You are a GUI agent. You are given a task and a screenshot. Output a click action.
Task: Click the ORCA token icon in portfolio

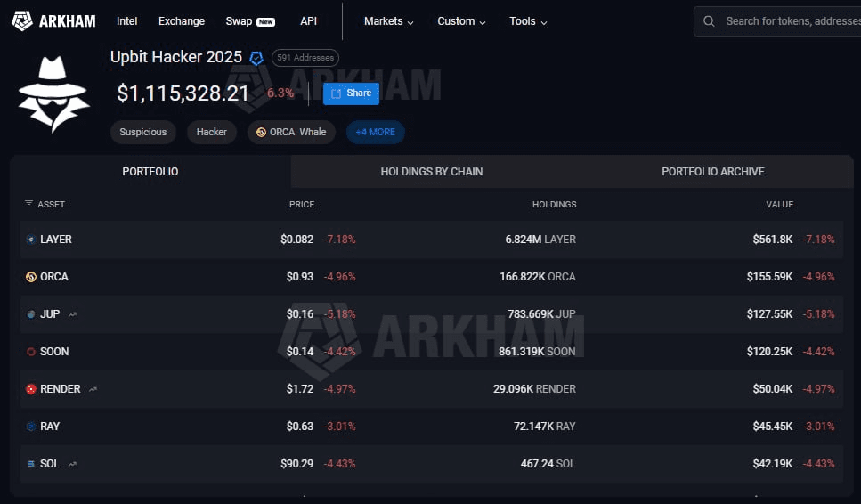tap(31, 277)
